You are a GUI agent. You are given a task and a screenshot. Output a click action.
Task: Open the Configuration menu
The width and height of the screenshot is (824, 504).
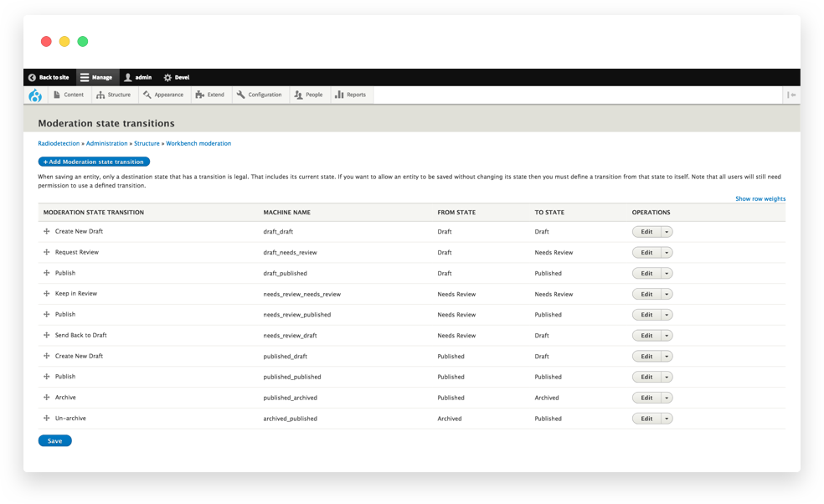tap(259, 95)
